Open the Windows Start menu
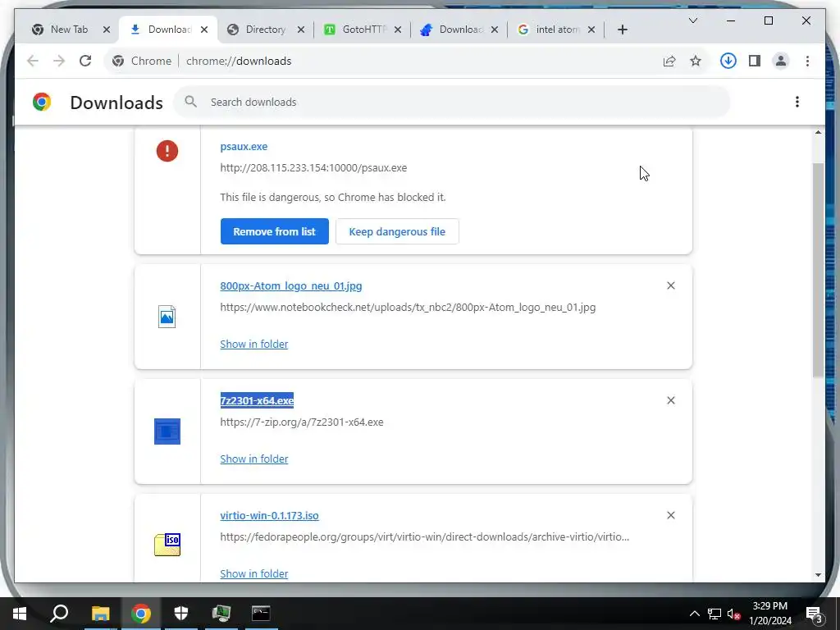 click(20, 614)
